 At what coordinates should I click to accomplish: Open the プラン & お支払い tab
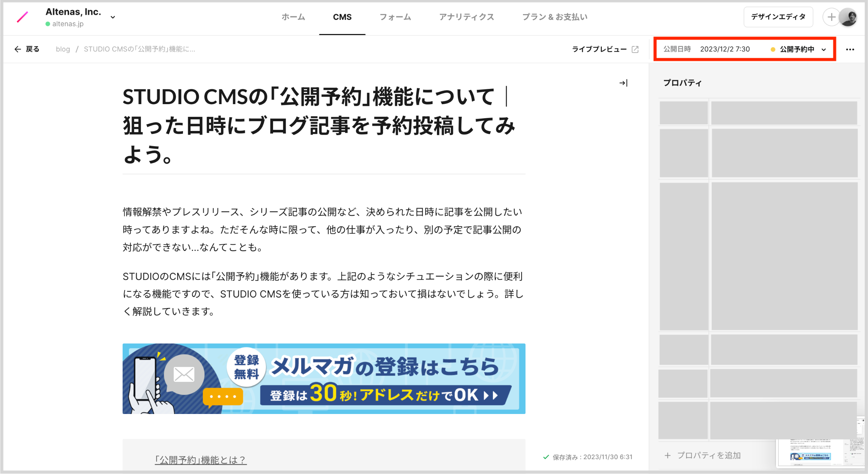tap(555, 17)
